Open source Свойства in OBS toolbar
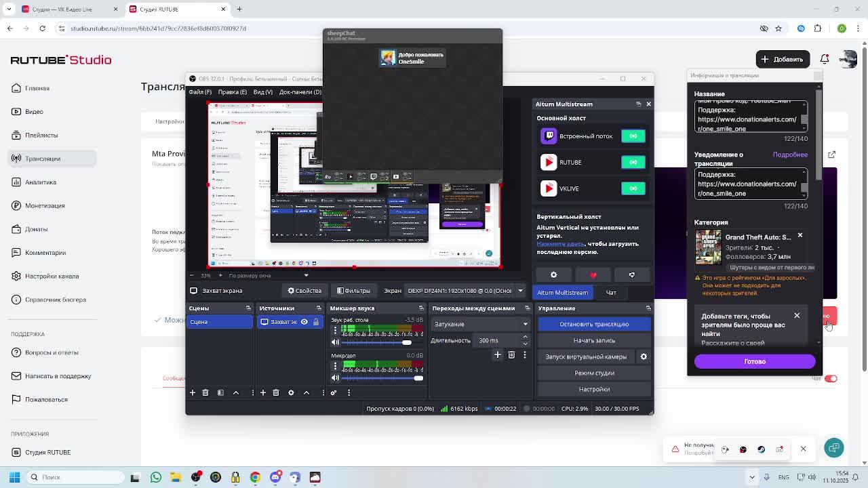The width and height of the screenshot is (868, 488). tap(304, 291)
